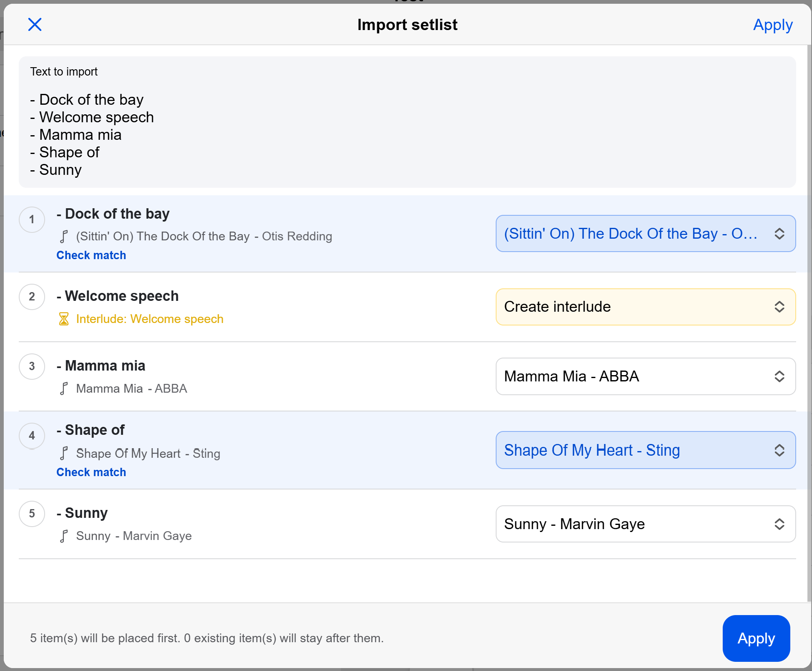The image size is (812, 671).
Task: Open the Dock Of the Bay match dropdown
Action: tap(646, 233)
